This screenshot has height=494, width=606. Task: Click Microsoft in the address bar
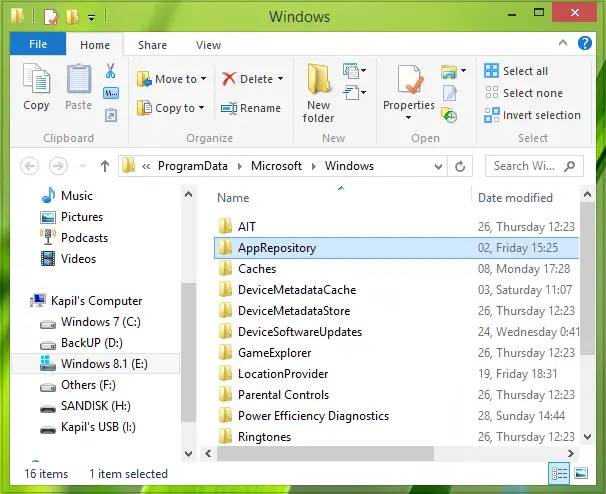(276, 166)
